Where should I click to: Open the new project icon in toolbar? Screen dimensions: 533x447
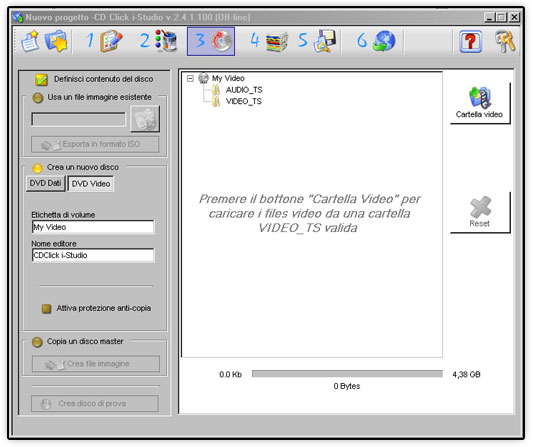point(30,41)
